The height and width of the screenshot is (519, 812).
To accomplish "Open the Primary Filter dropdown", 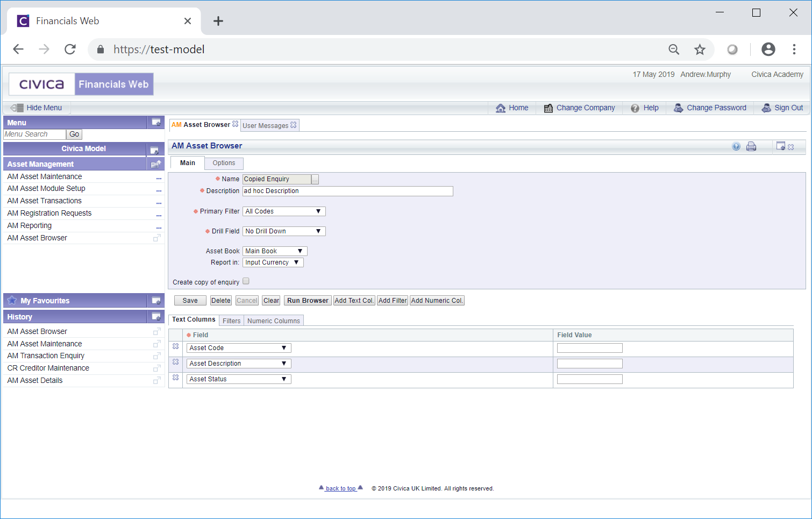I will point(284,211).
